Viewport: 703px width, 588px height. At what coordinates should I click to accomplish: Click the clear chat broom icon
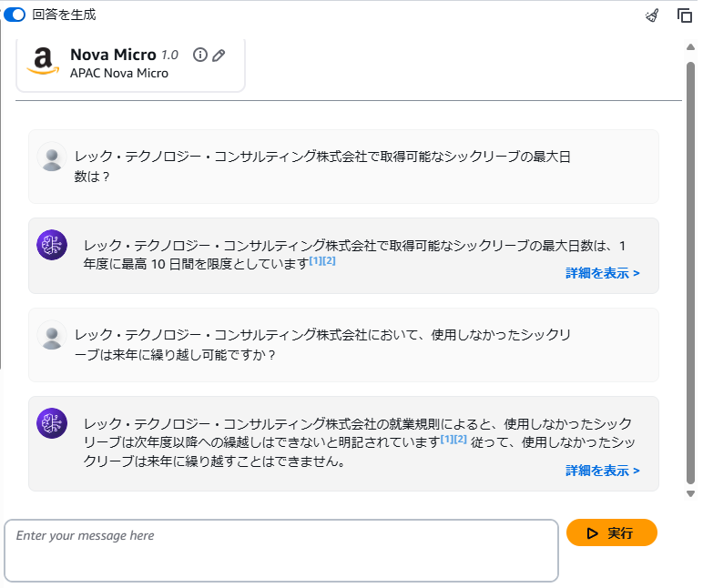click(x=652, y=15)
